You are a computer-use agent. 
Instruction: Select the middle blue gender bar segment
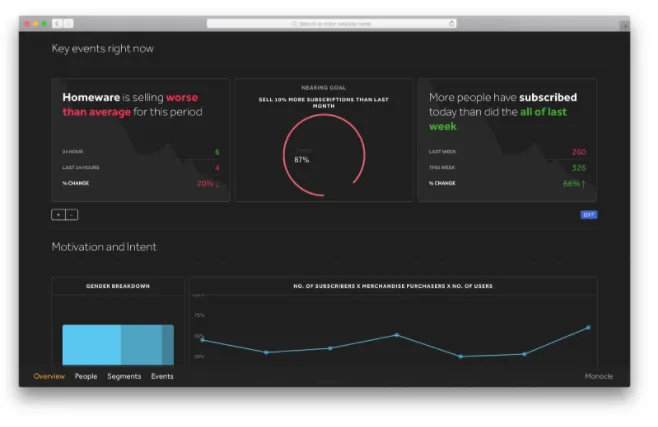(x=141, y=345)
